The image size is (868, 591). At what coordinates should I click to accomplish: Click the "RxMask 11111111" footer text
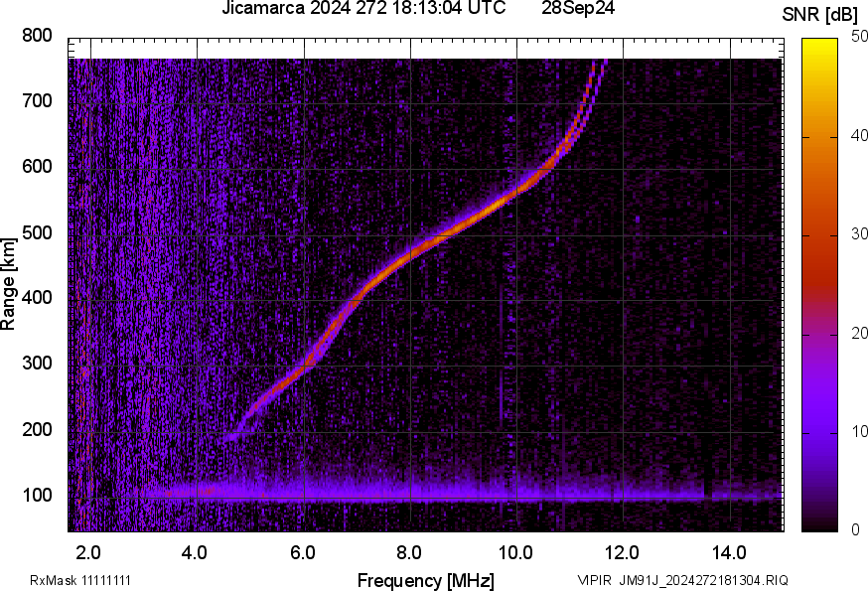click(x=80, y=580)
